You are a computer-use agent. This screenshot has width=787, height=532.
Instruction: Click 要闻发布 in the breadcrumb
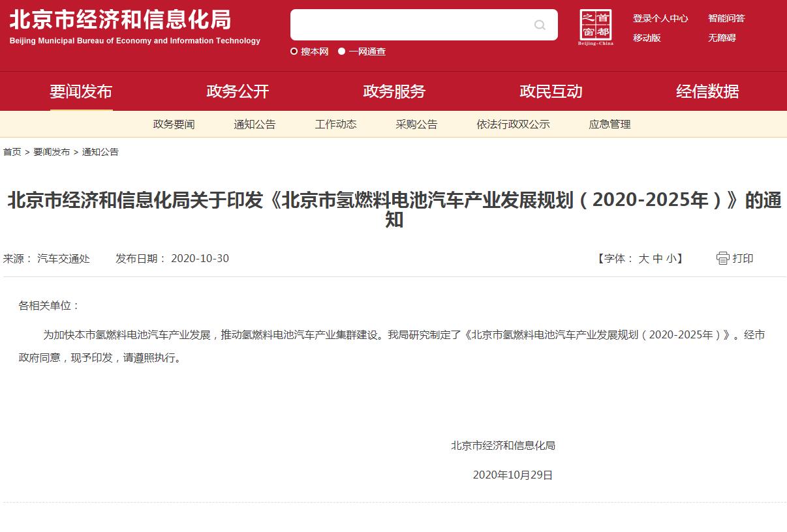[52, 152]
